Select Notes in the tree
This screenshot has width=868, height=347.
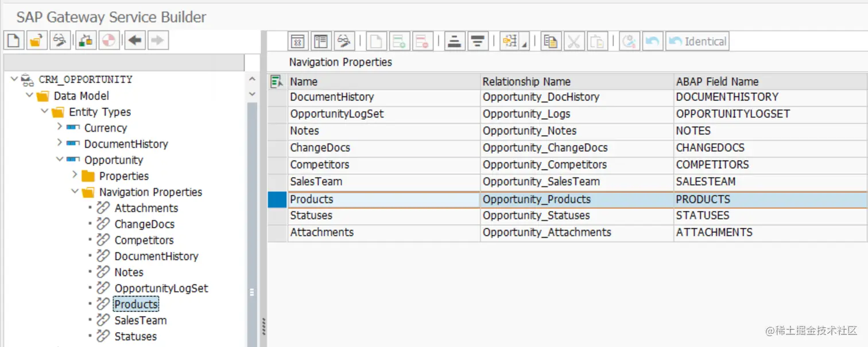point(129,272)
